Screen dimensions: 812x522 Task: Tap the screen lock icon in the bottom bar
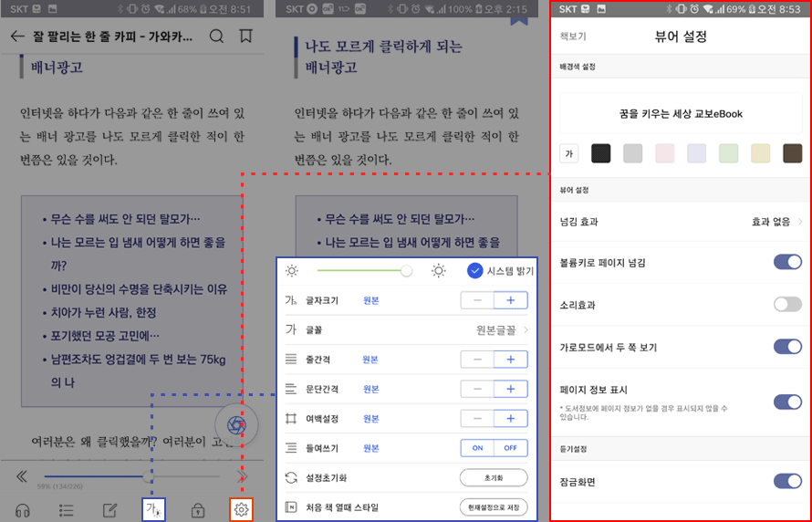click(x=197, y=511)
